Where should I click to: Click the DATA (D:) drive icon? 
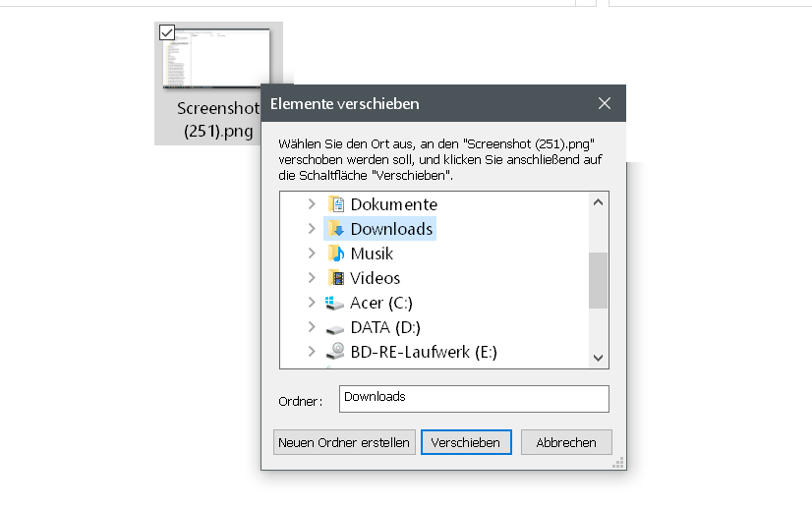[x=336, y=327]
